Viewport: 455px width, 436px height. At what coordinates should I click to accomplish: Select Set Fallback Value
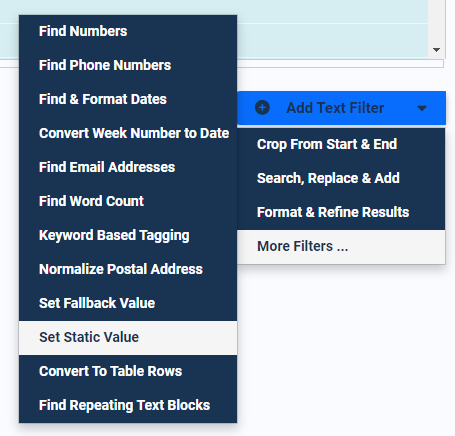click(128, 303)
